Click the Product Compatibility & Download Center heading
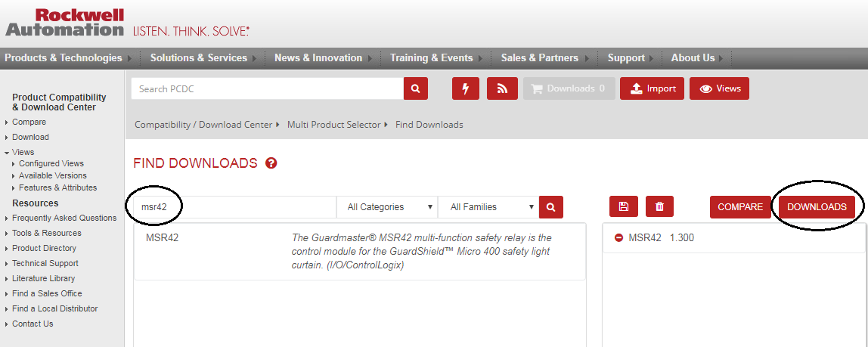This screenshot has width=868, height=347. [x=59, y=102]
